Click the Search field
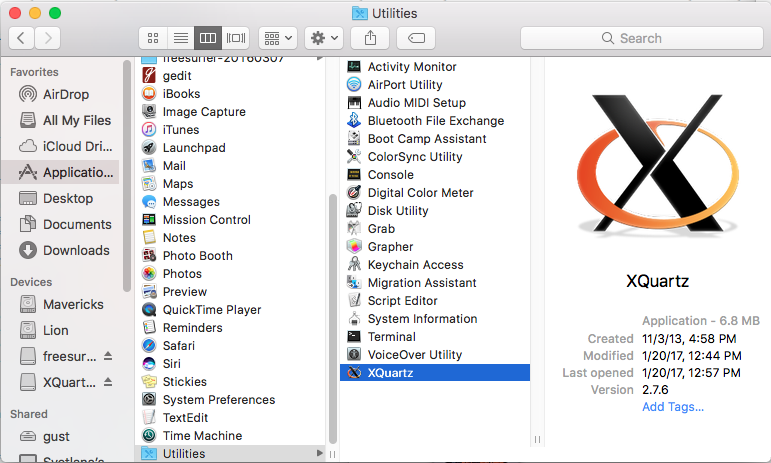The height and width of the screenshot is (463, 771). click(x=640, y=38)
